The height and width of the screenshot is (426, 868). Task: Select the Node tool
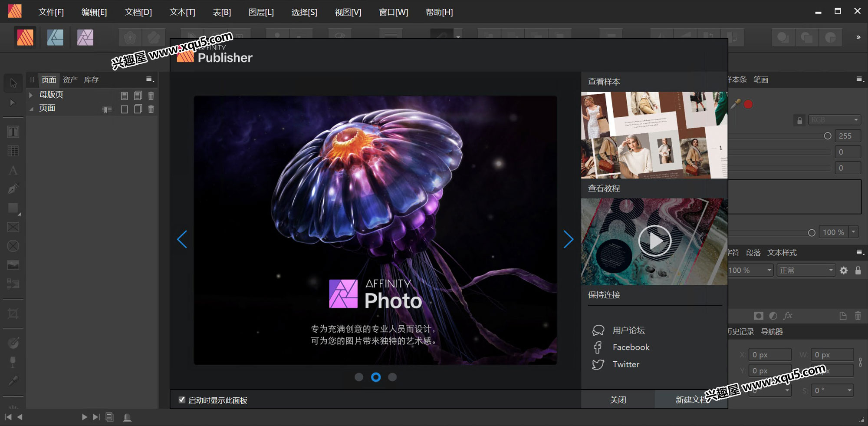13,103
